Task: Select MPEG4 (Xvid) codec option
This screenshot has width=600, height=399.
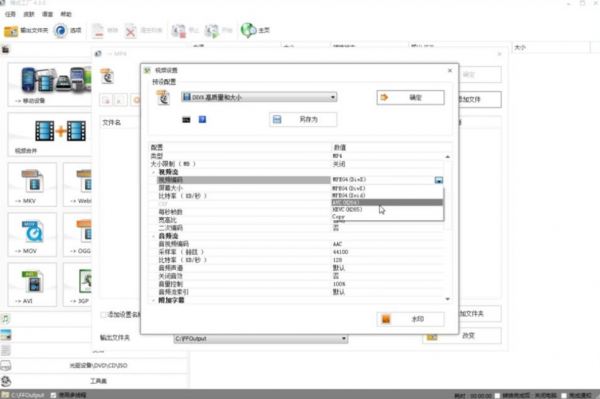Action: [387, 195]
